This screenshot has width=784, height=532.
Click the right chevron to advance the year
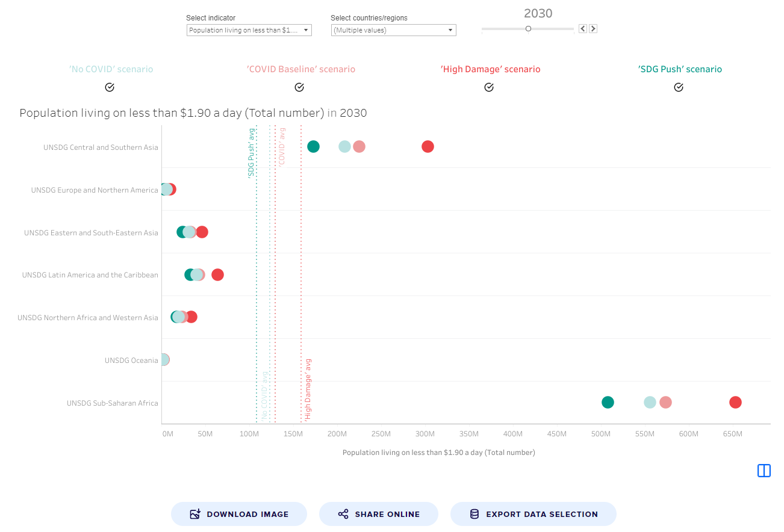pyautogui.click(x=593, y=28)
